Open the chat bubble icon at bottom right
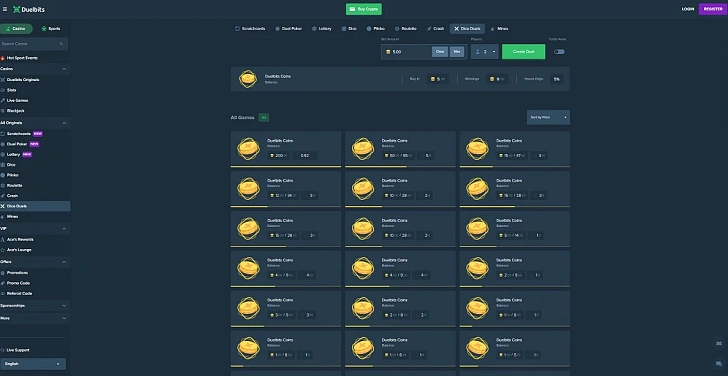The image size is (728, 376). [719, 363]
